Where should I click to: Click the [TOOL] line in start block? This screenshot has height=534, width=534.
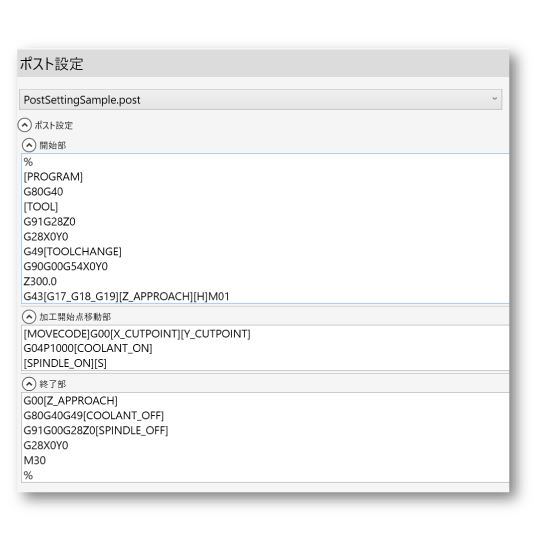[41, 207]
